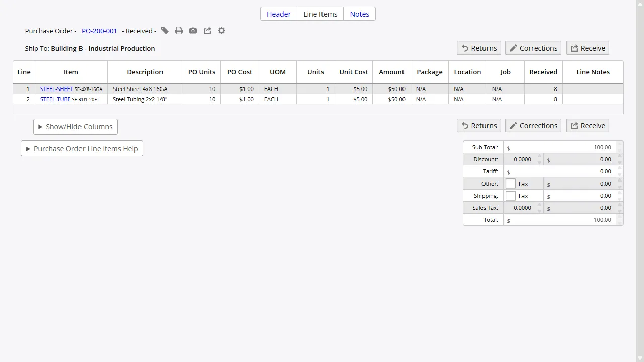Open the Notes tab
644x362 pixels.
pos(360,14)
